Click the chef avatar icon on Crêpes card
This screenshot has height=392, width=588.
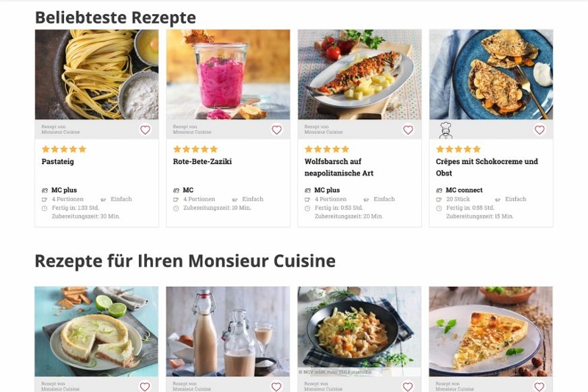[x=445, y=130]
